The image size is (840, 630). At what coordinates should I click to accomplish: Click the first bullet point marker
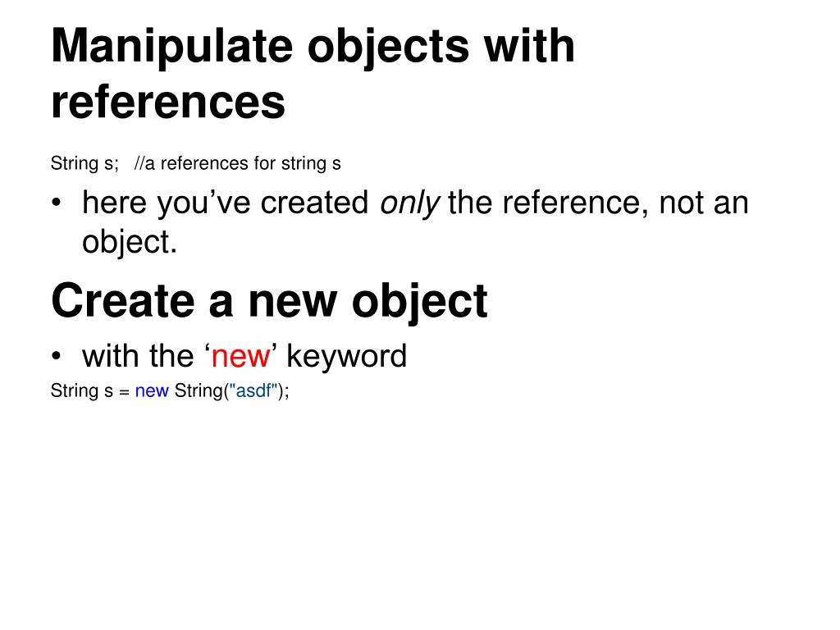[57, 203]
